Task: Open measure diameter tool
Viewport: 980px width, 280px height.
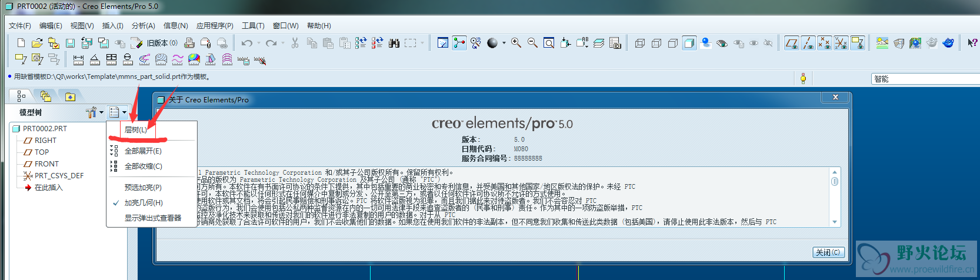Action: [128, 59]
